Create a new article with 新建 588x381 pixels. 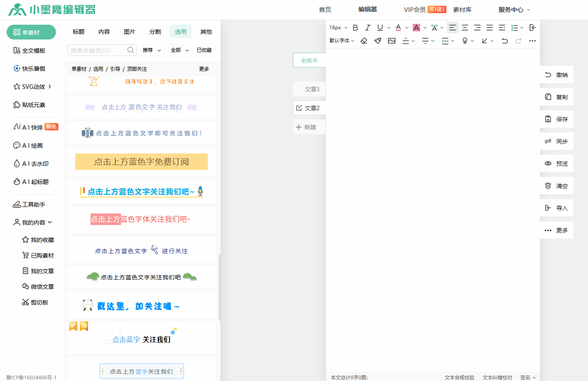309,127
